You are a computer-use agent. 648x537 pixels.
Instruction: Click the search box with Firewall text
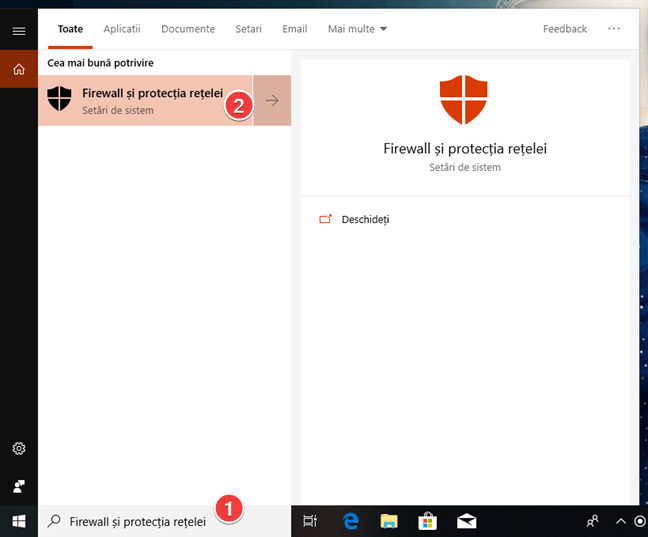click(x=164, y=521)
